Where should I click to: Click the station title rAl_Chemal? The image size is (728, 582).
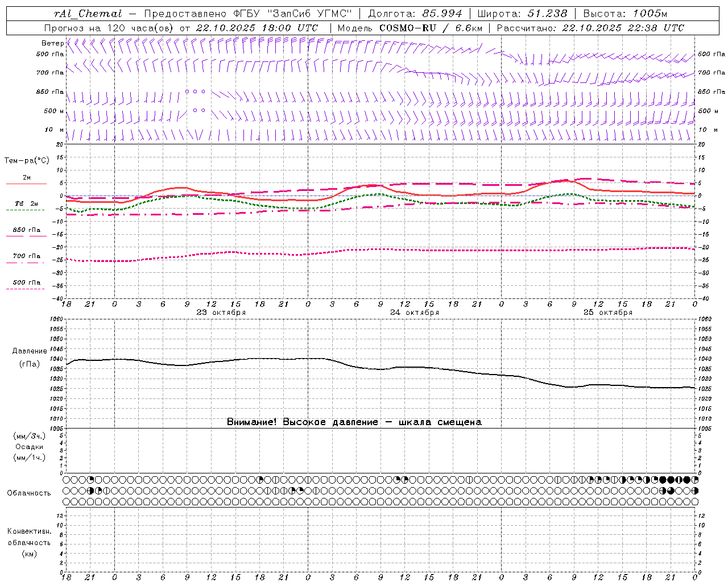[x=88, y=14]
